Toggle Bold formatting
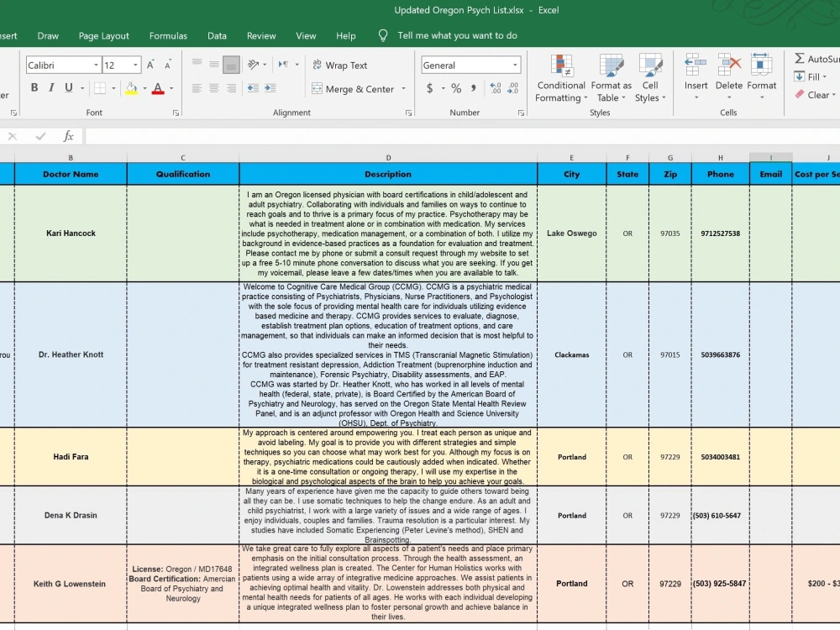This screenshot has height=630, width=840. [34, 88]
